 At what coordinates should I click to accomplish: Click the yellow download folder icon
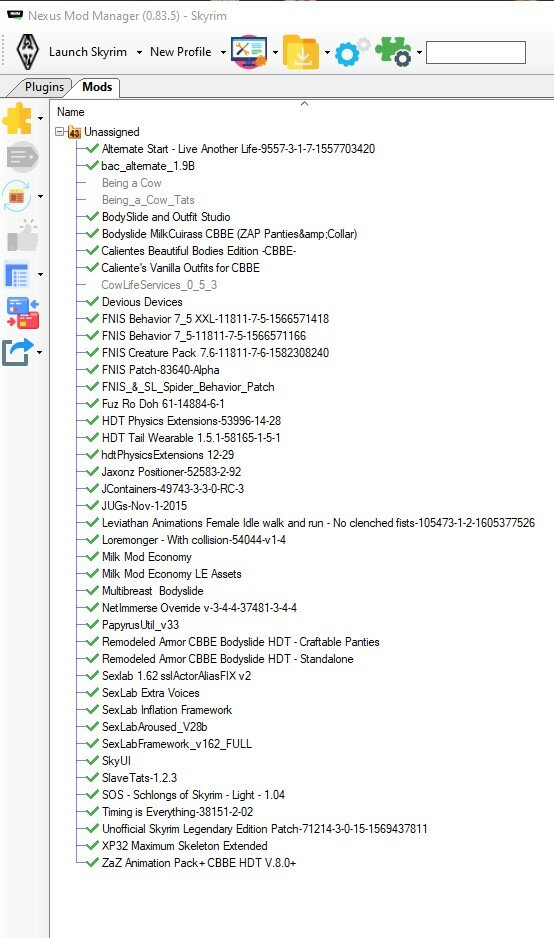(302, 52)
